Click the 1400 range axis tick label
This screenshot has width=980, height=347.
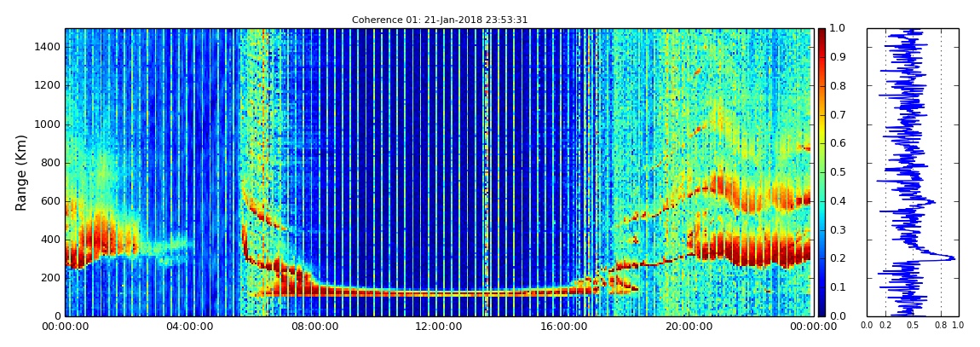point(49,47)
